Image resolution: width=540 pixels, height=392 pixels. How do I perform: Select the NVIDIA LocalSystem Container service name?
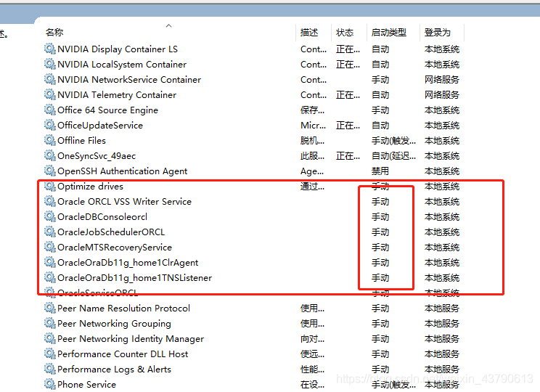click(122, 65)
